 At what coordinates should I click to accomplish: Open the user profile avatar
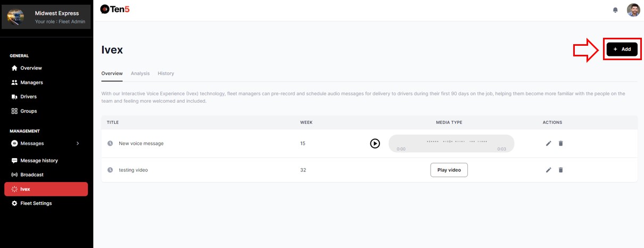point(633,10)
